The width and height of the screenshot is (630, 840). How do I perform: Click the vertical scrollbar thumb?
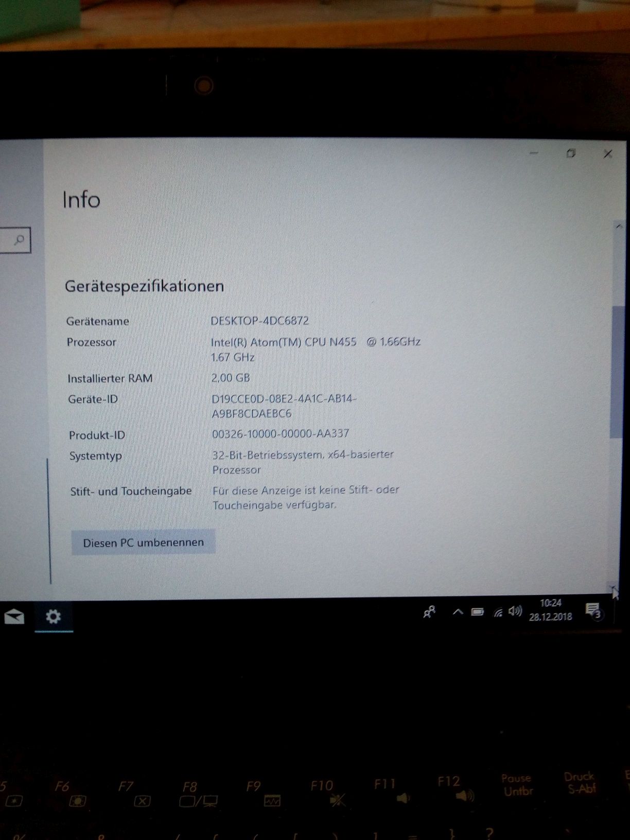click(616, 371)
